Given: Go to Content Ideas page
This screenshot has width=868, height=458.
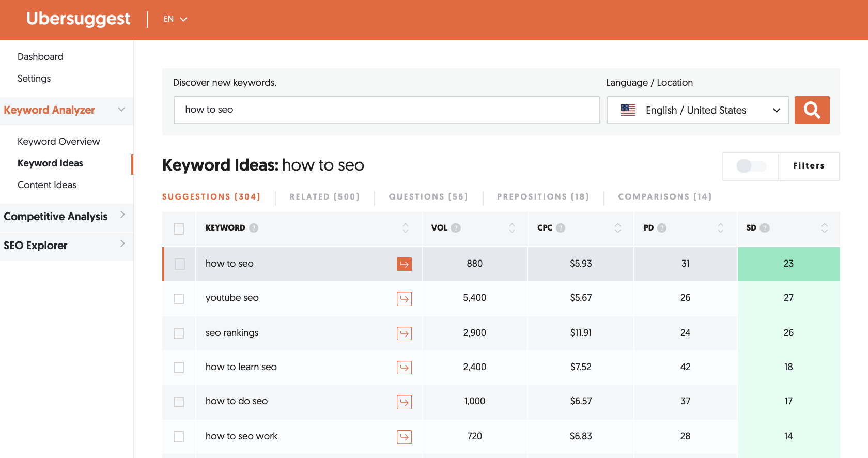Looking at the screenshot, I should tap(47, 185).
